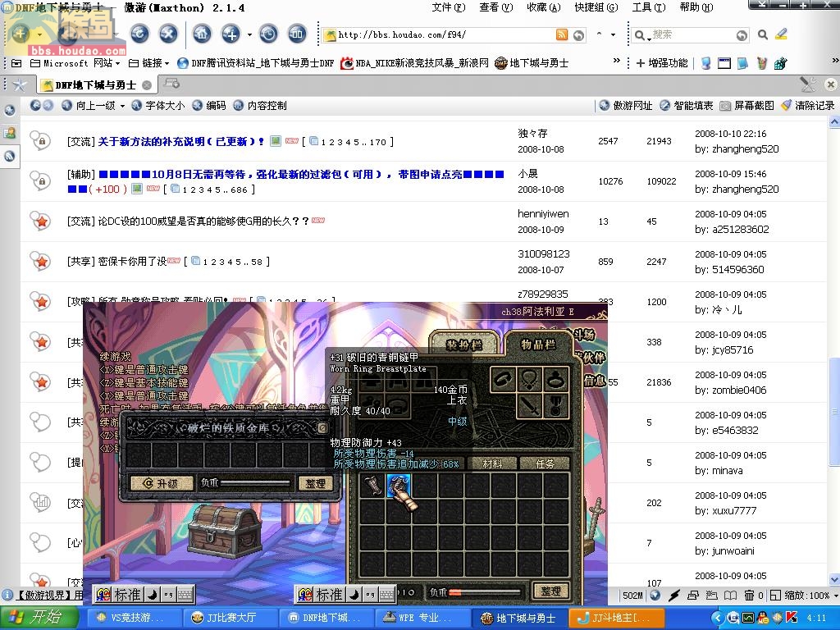Image resolution: width=840 pixels, height=630 pixels.
Task: Toggle full/half-width moon on left IME bar
Action: 152,594
